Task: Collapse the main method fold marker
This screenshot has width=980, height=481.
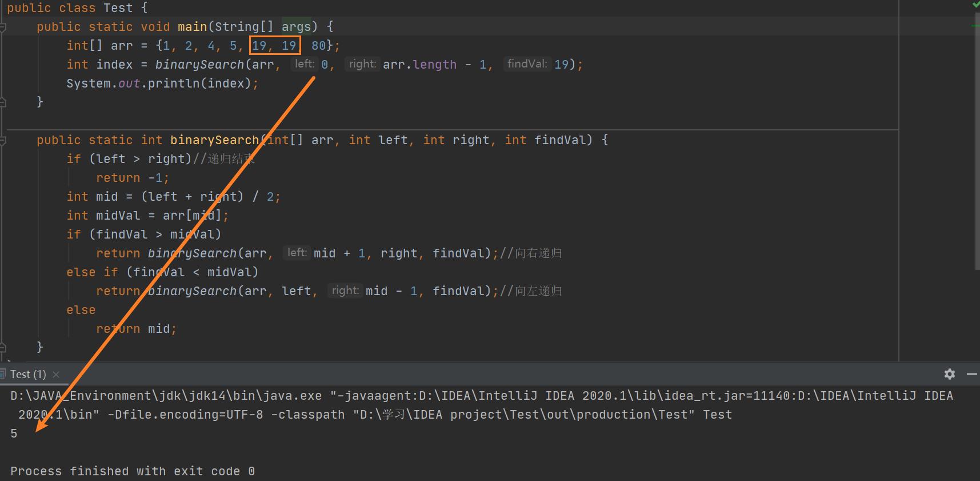Action: coord(2,27)
